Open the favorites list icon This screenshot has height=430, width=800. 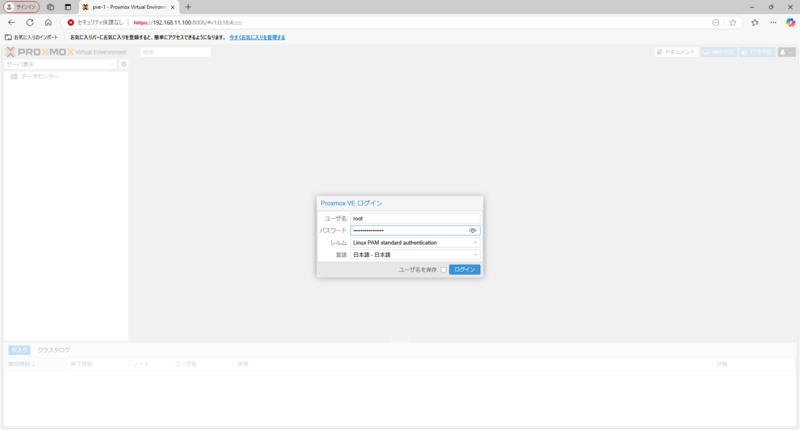pos(755,22)
